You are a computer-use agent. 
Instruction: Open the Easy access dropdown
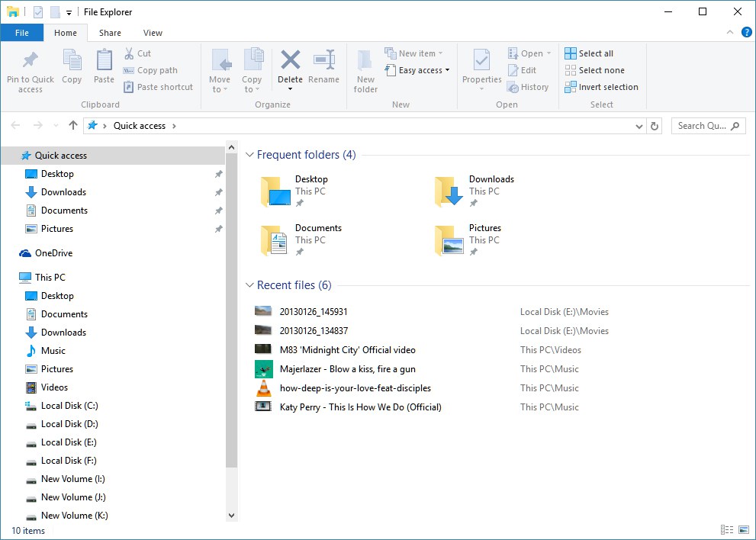[417, 70]
